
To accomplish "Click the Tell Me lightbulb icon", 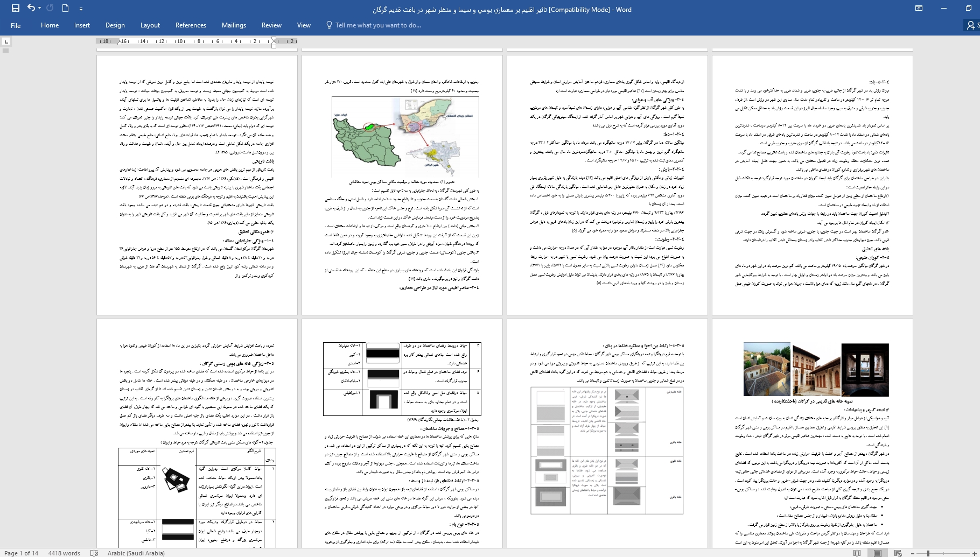I will pos(329,25).
